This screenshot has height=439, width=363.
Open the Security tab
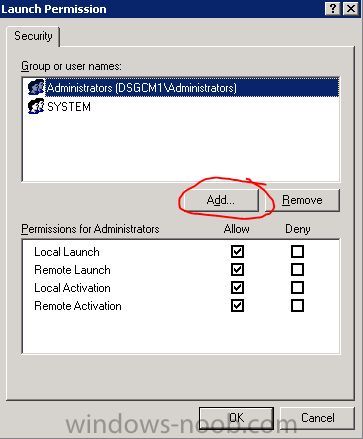coord(33,36)
